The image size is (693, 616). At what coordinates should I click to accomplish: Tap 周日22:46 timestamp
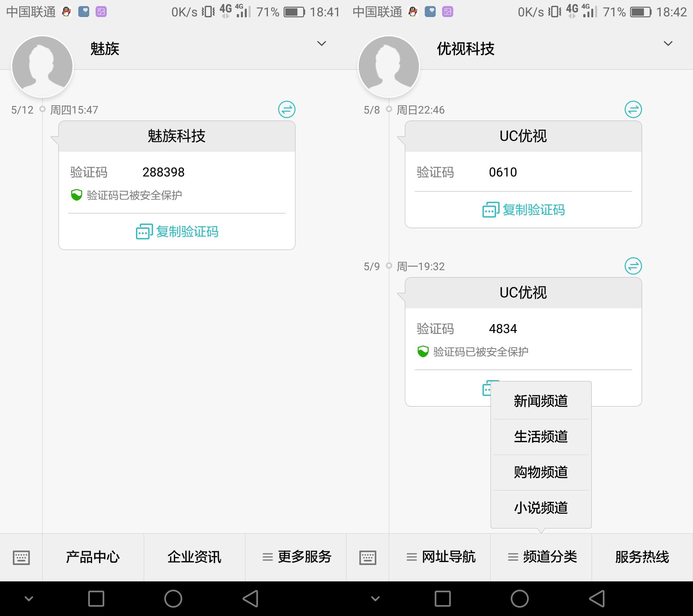coord(421,110)
